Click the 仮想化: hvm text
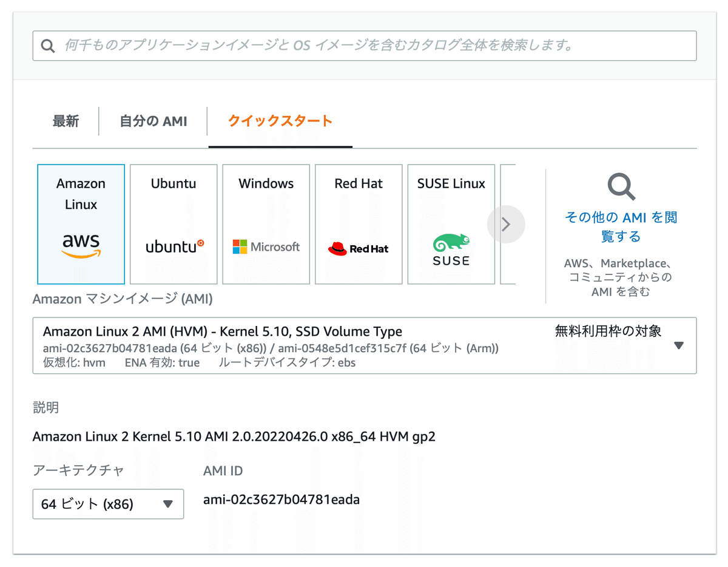The image size is (728, 567). click(x=74, y=362)
